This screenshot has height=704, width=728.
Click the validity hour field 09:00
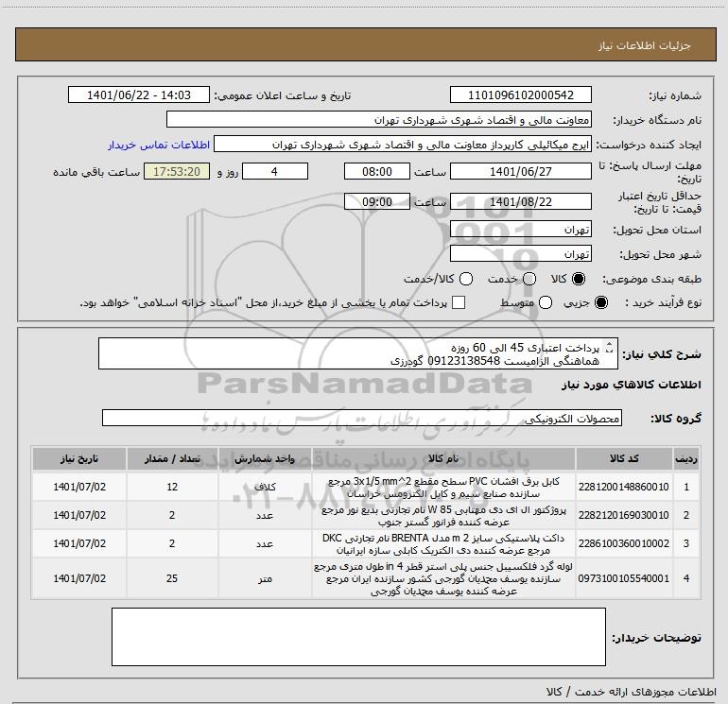(377, 201)
